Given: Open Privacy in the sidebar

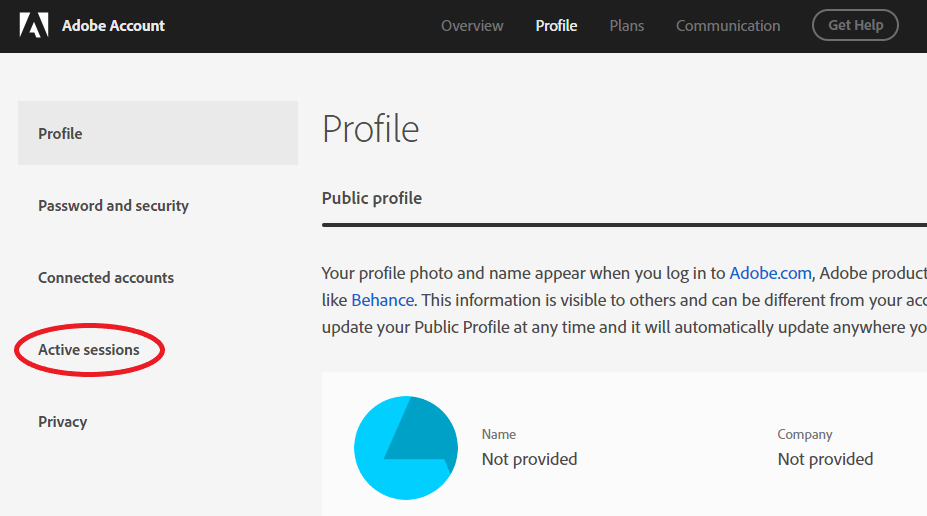Looking at the screenshot, I should (63, 422).
